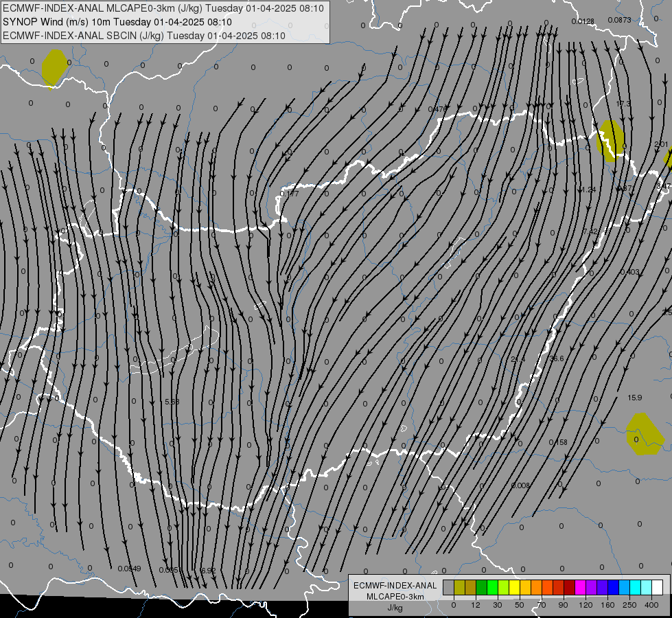Click the olive CAPE patch near 15.9 value

point(645,434)
